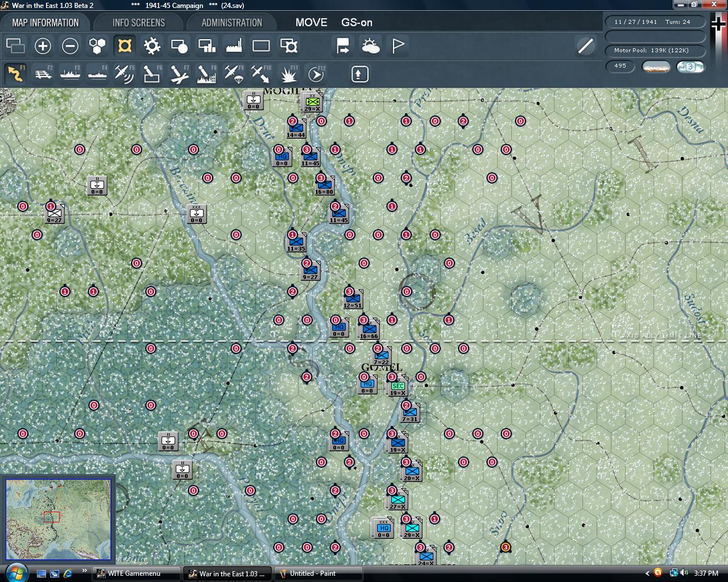
Task: Click the minimap overview thumbnail
Action: pos(58,520)
